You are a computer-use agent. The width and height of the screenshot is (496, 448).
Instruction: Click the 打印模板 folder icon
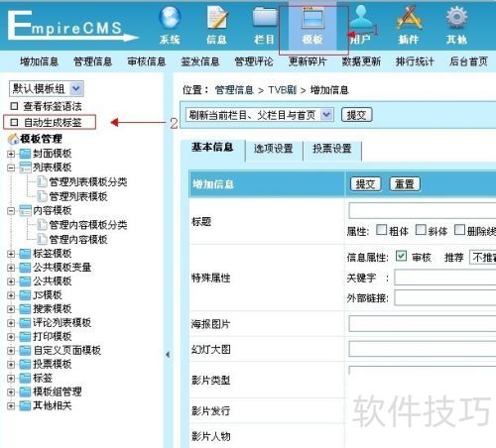(25, 337)
